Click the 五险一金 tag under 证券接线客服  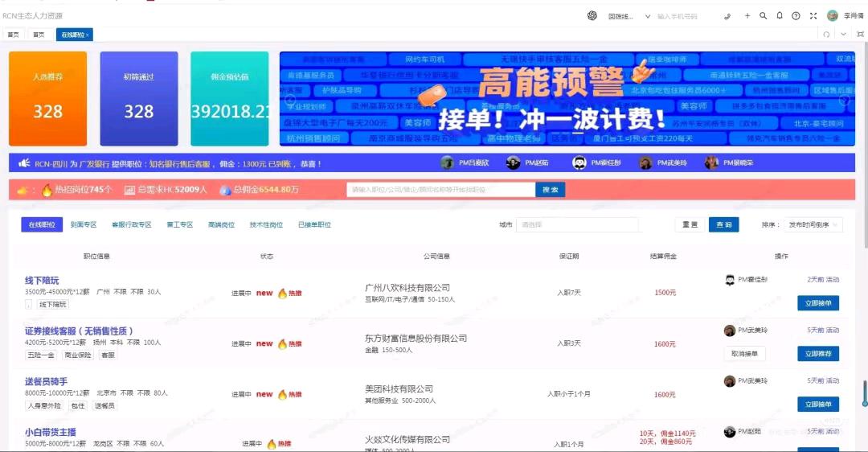[x=41, y=355]
